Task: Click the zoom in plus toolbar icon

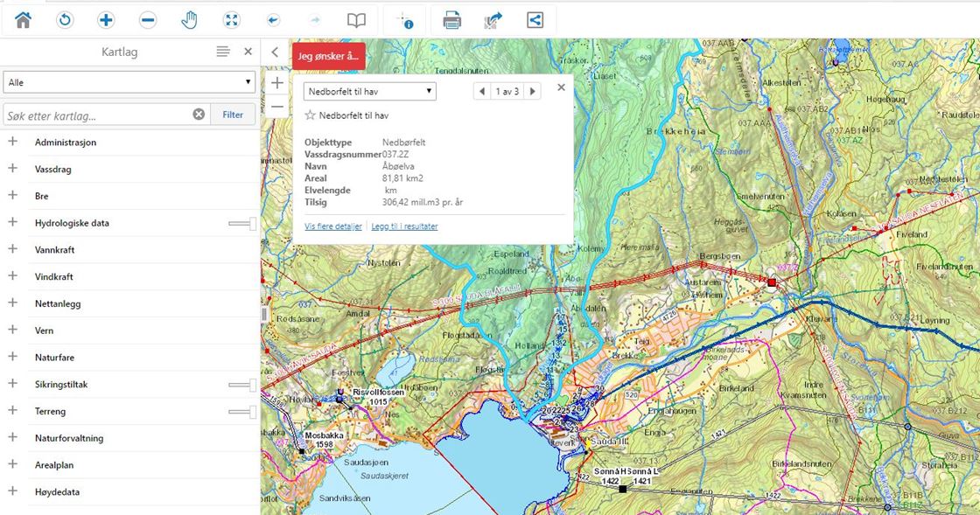Action: point(106,20)
